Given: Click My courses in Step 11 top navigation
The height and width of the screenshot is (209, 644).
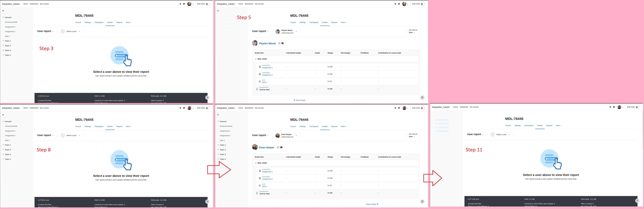Looking at the screenshot, I should click(474, 107).
